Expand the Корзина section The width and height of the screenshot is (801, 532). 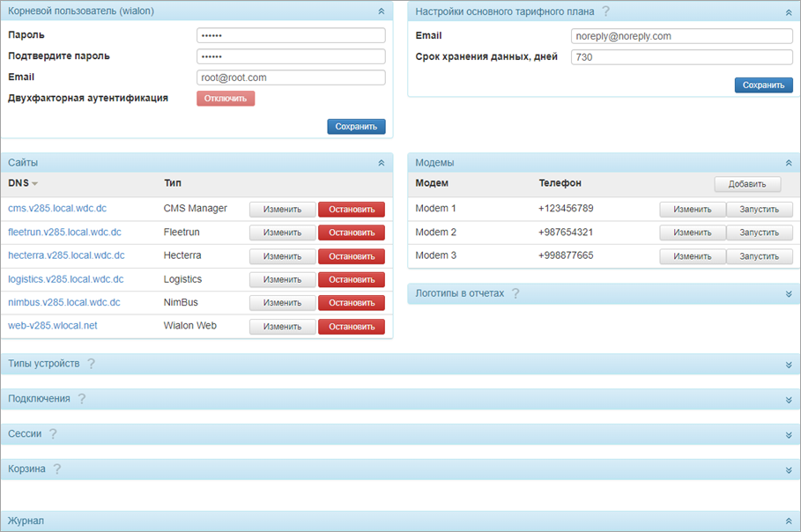tap(789, 470)
